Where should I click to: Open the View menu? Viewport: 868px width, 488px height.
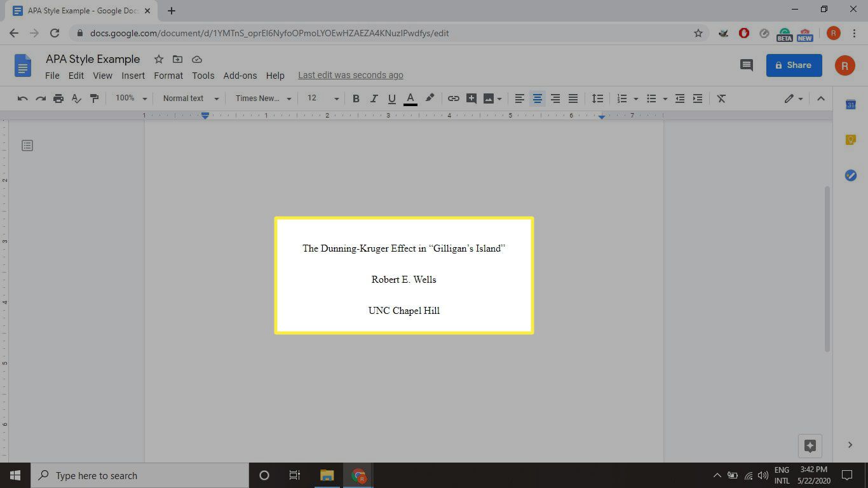102,76
